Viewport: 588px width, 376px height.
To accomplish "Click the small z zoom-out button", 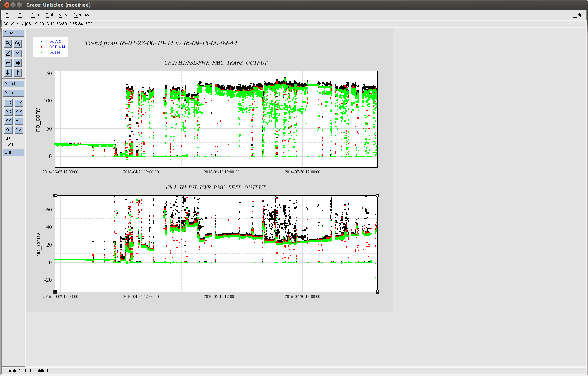I will pyautogui.click(x=18, y=53).
